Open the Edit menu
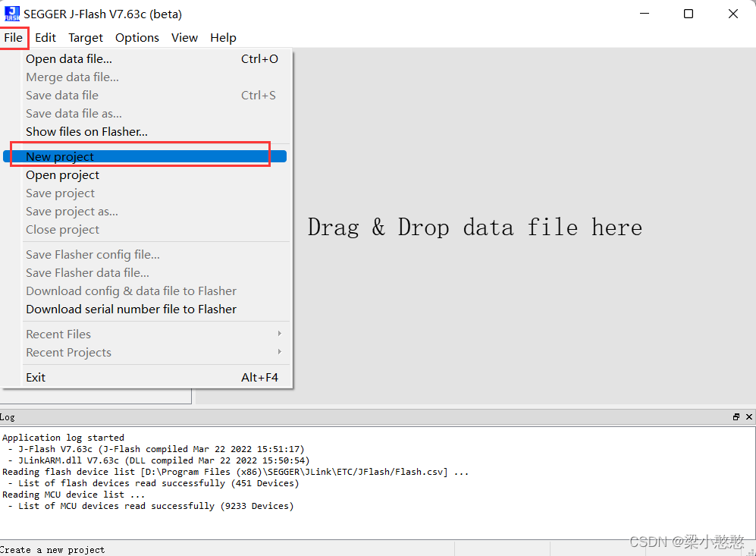The height and width of the screenshot is (556, 756). [x=45, y=38]
